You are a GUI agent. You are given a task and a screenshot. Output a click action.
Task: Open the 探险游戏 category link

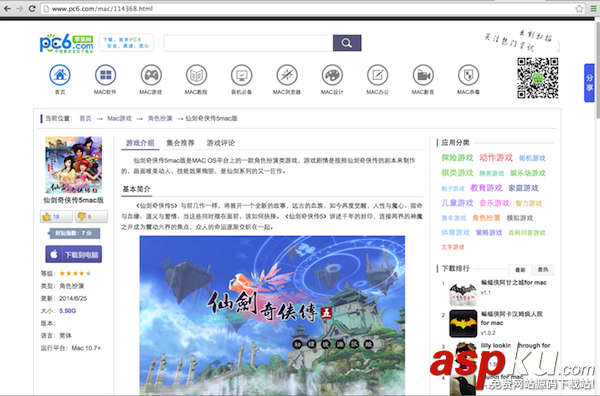pos(457,158)
